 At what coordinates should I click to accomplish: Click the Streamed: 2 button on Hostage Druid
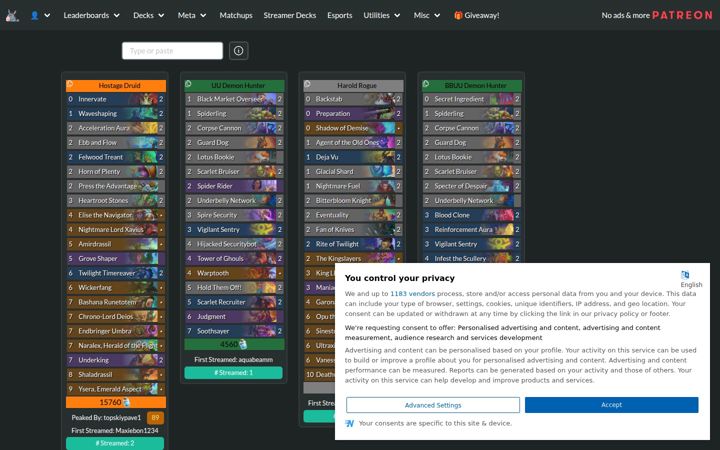click(x=115, y=443)
